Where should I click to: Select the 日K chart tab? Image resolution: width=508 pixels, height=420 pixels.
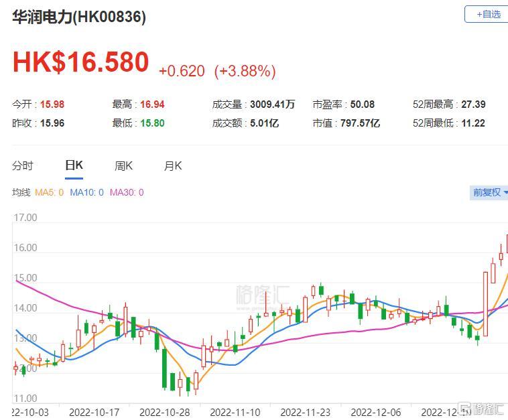[x=74, y=165]
